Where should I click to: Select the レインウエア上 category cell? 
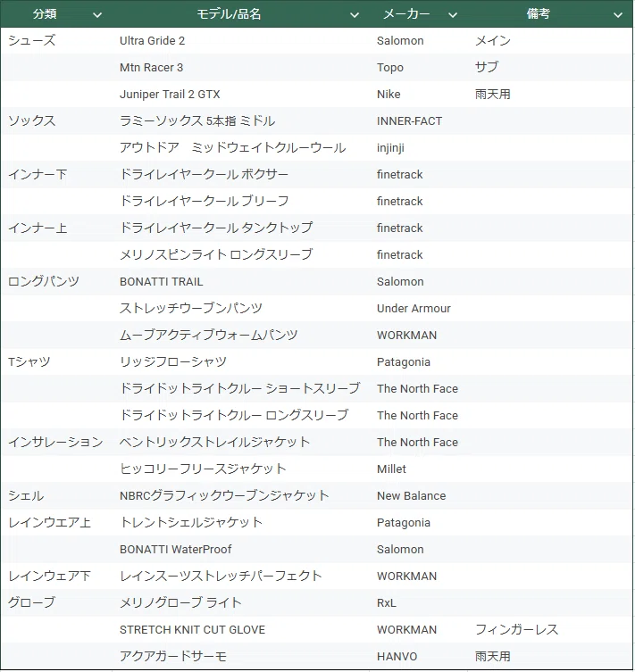tap(50, 522)
